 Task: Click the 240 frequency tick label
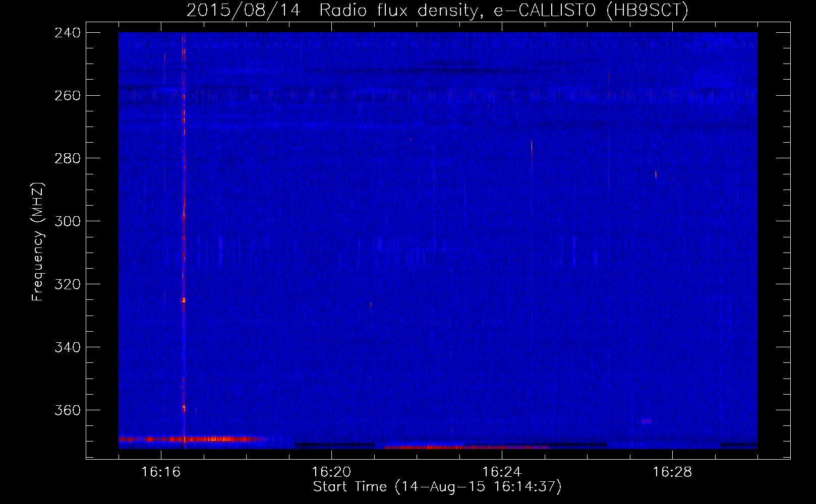[68, 33]
